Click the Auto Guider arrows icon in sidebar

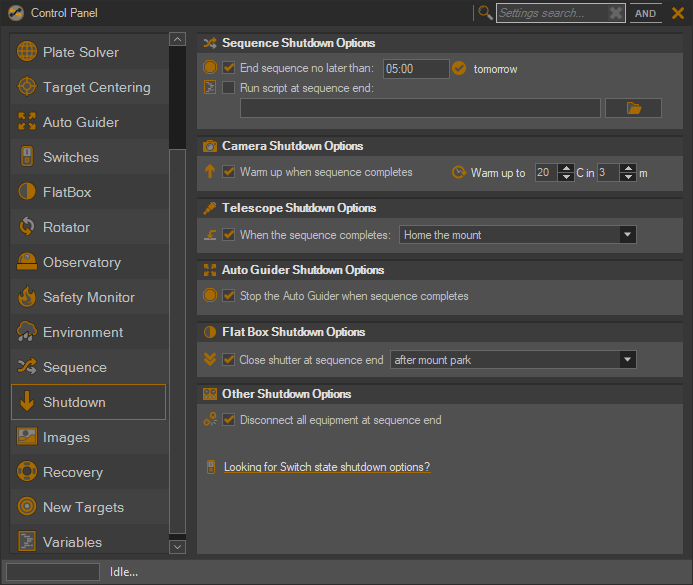[x=27, y=121]
